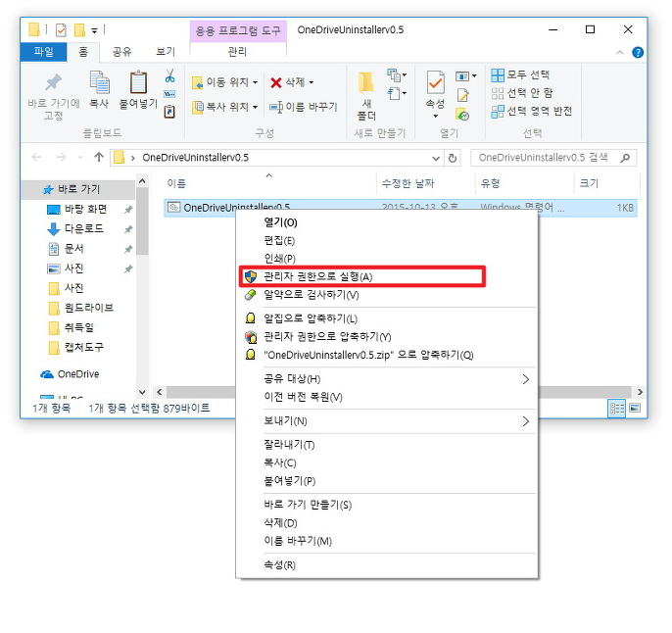Click the Properties checkmark icon
Screen dimensions: 672x633
pos(435,82)
